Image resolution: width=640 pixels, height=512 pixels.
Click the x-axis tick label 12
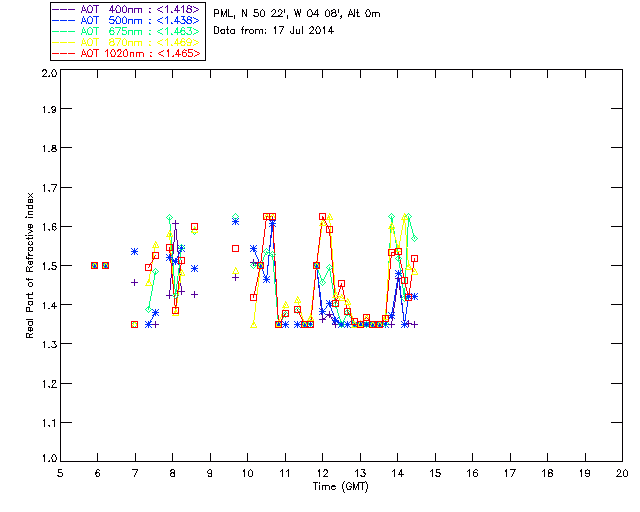[x=322, y=473]
